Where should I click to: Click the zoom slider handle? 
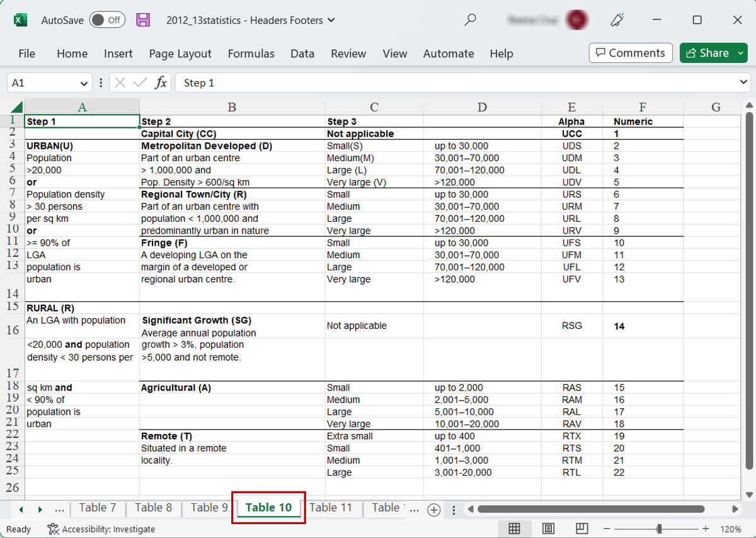coord(659,529)
